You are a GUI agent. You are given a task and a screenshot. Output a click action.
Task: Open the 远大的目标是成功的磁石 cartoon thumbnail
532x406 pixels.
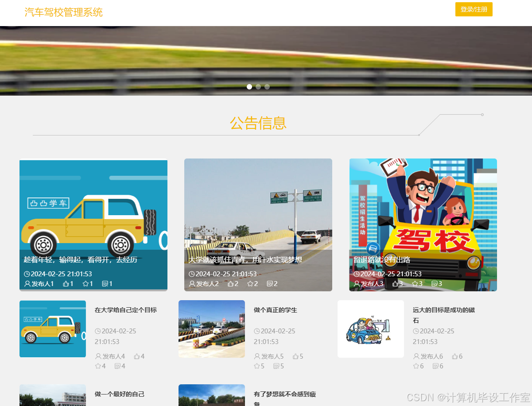[371, 329]
